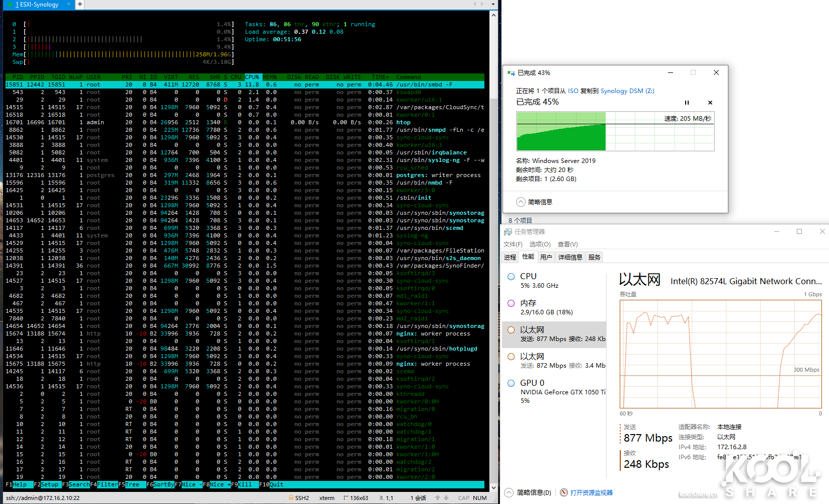Collapse Task Manager via 简略信息(D) chevron
This screenshot has height=504, width=829.
(509, 492)
